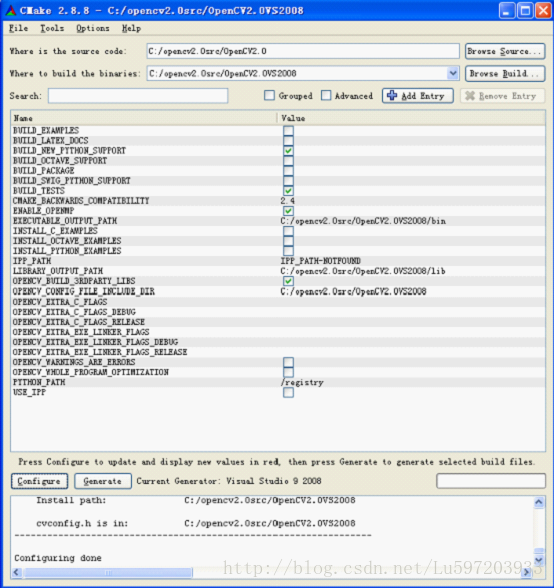Image resolution: width=554 pixels, height=588 pixels.
Task: Click the cvconfig.h is in log line
Action: (x=196, y=523)
